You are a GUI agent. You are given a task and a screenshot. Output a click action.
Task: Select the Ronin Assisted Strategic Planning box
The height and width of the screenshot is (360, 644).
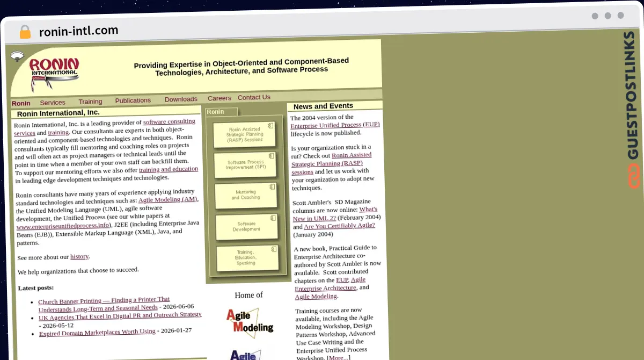point(244,135)
